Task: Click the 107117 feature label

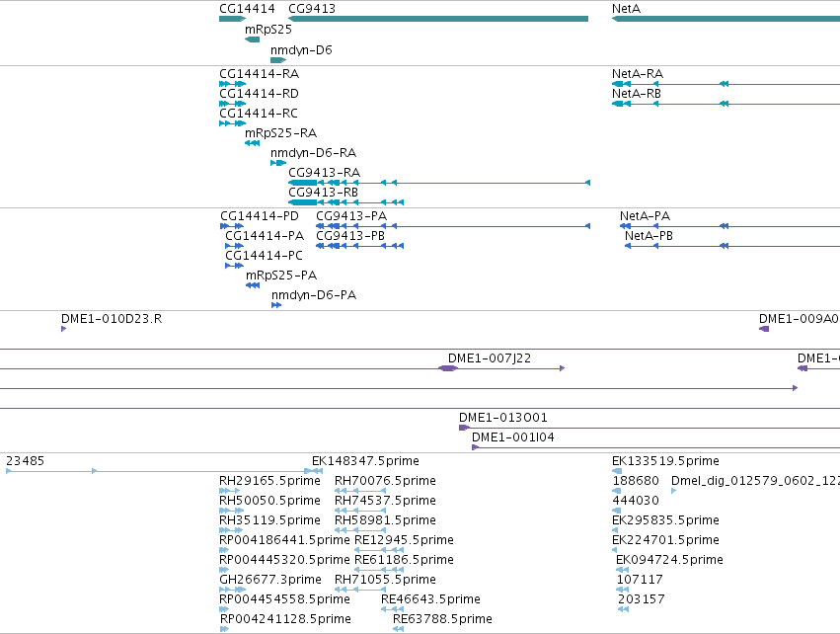Action: 641,581
